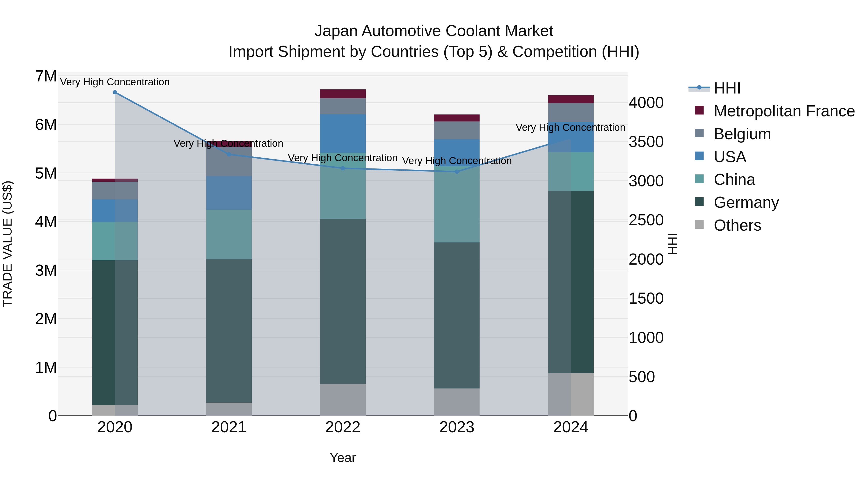Click the Others segment of 2020 bar
Image resolution: width=868 pixels, height=488 pixels.
click(115, 411)
